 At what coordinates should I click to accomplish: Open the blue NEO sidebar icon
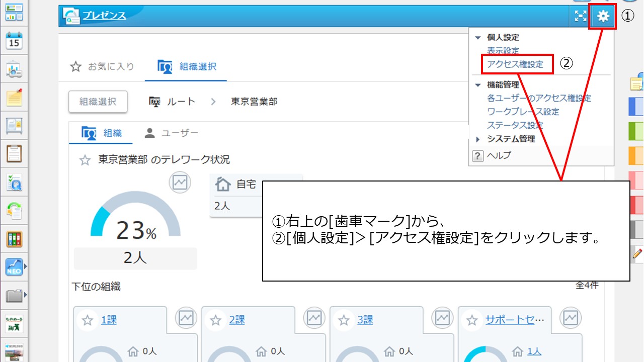pos(14,267)
